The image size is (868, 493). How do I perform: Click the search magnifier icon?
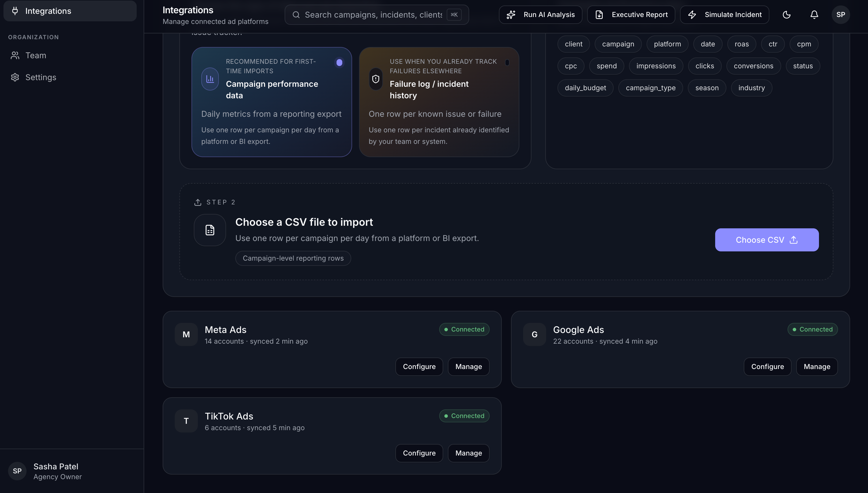click(x=296, y=15)
